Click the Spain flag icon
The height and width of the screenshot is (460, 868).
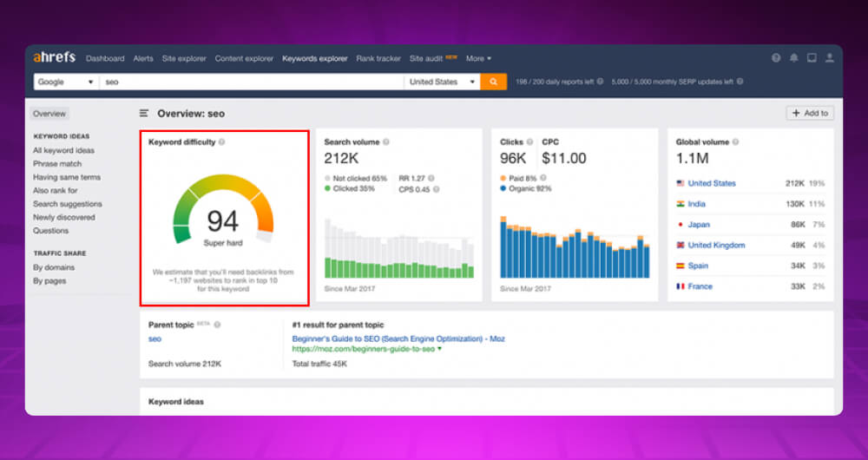(681, 266)
